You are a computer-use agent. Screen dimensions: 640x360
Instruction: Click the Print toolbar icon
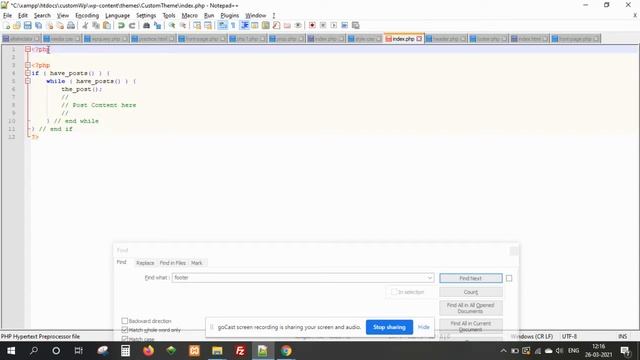[71, 26]
